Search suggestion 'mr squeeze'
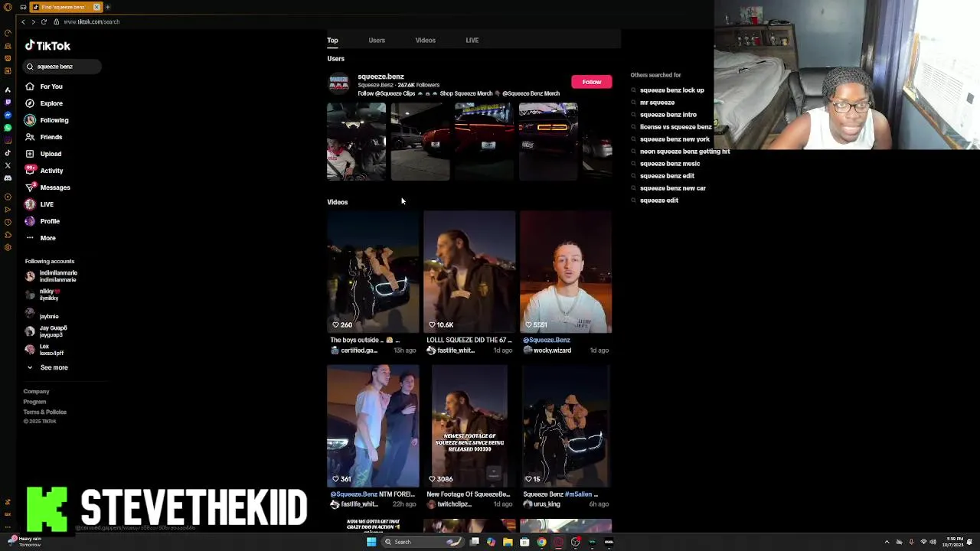The height and width of the screenshot is (551, 980). 657,103
